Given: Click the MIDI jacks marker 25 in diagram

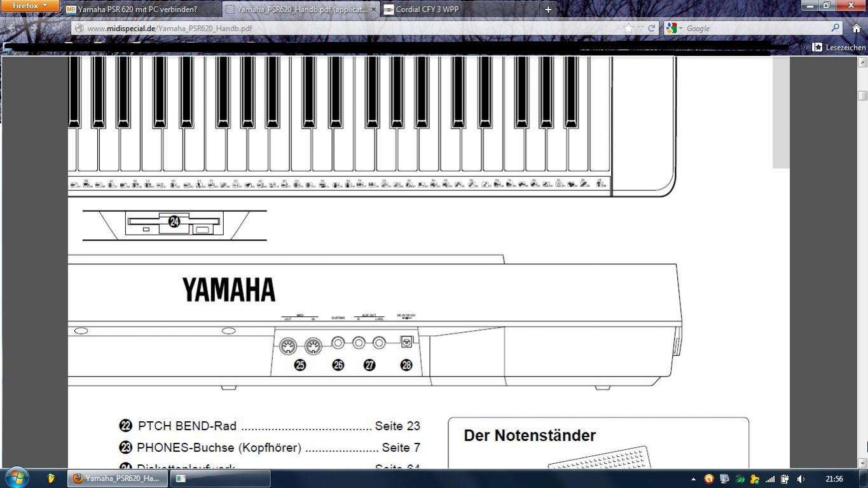Looking at the screenshot, I should 300,365.
